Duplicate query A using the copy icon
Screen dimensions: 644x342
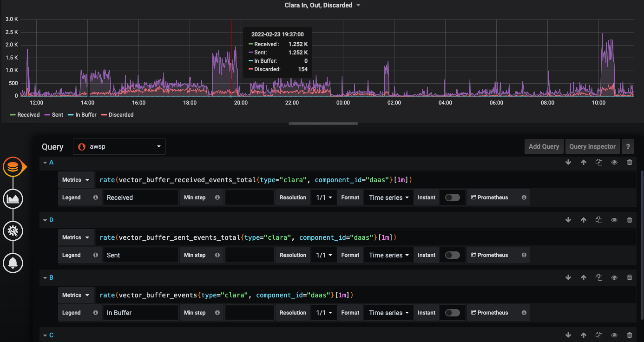pyautogui.click(x=598, y=162)
